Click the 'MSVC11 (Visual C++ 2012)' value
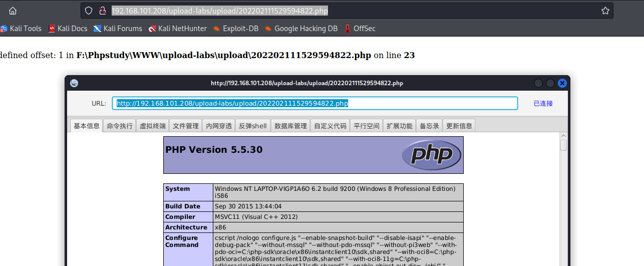644x266 pixels. (x=256, y=217)
